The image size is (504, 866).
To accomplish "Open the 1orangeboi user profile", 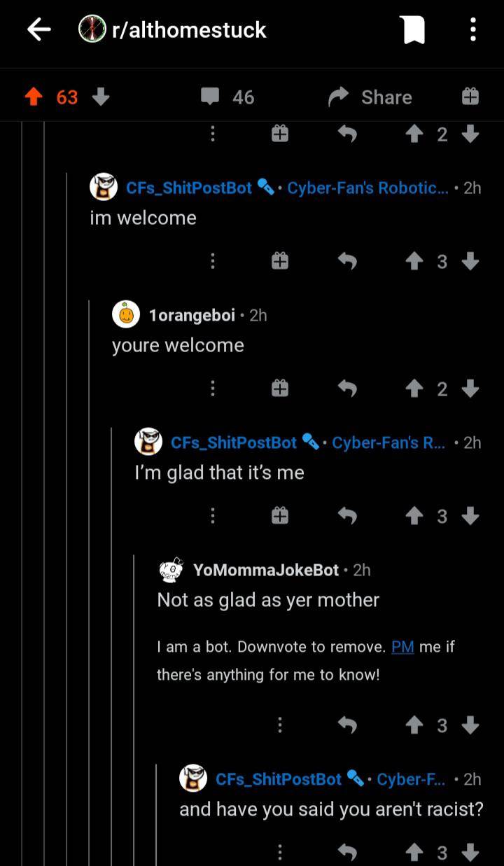I will coord(191,316).
